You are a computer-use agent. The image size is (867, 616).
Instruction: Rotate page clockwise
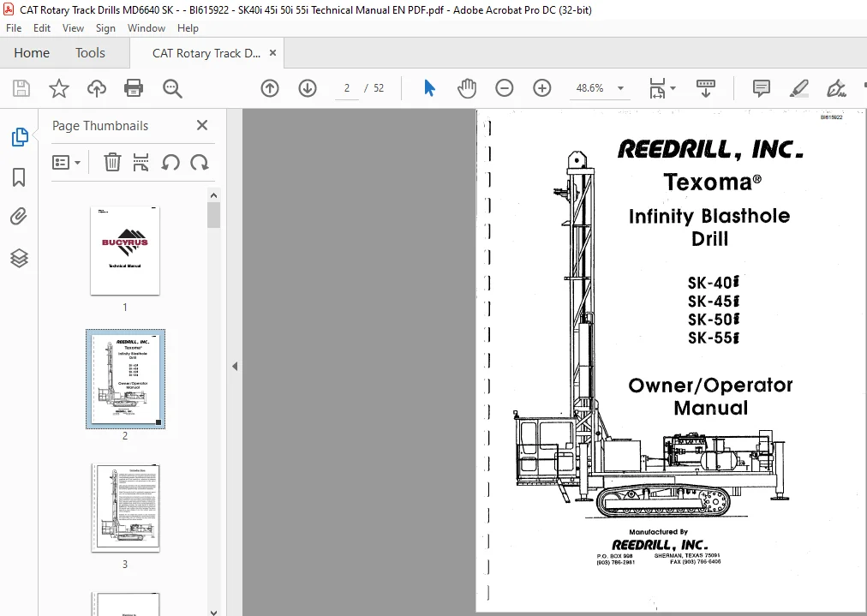pos(199,163)
